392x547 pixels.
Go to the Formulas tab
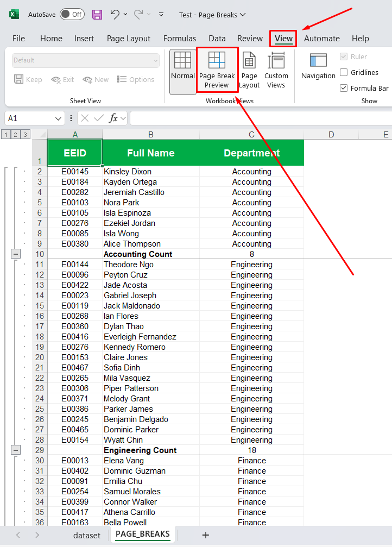pyautogui.click(x=180, y=39)
